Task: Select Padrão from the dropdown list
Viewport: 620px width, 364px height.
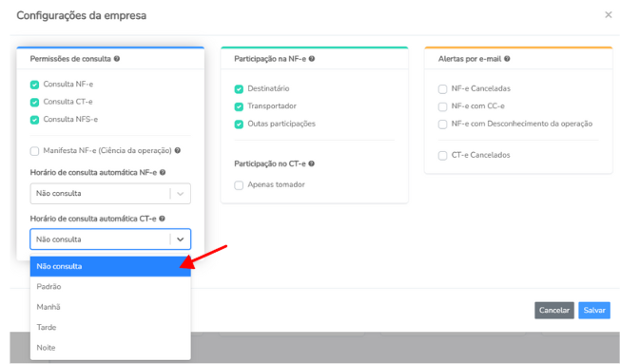Action: (x=110, y=286)
